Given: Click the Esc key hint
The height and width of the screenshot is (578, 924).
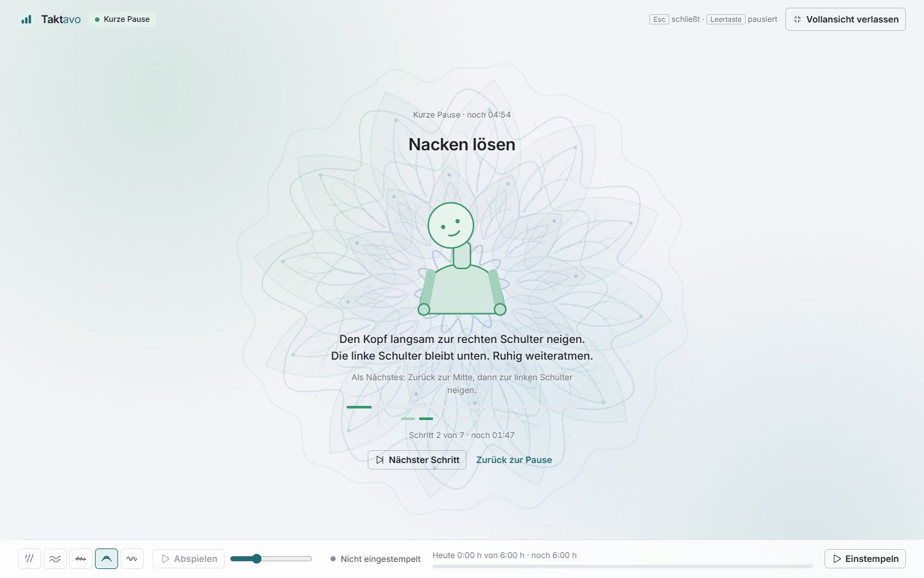Looking at the screenshot, I should tap(659, 19).
